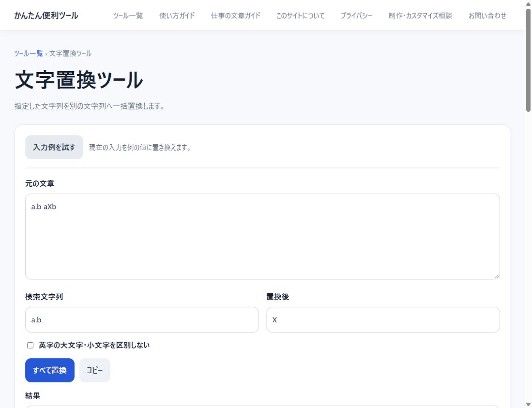Open the ツール一覧 nav item

point(128,15)
